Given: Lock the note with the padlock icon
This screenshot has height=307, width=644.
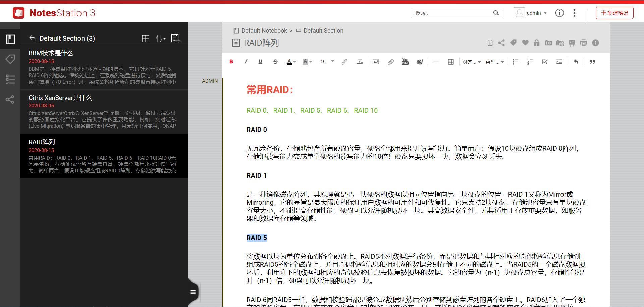Looking at the screenshot, I should tap(537, 43).
